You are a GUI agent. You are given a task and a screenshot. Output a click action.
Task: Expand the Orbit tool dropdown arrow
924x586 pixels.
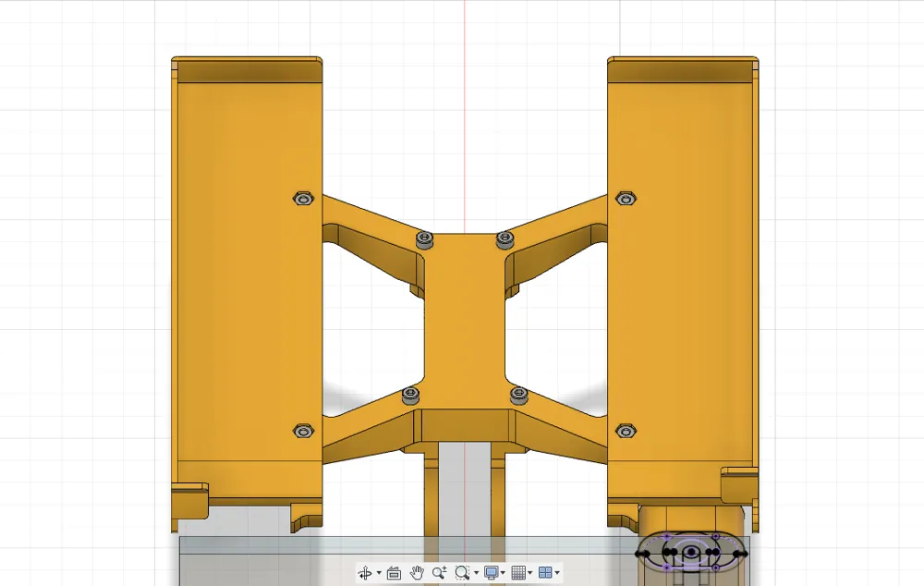(378, 573)
